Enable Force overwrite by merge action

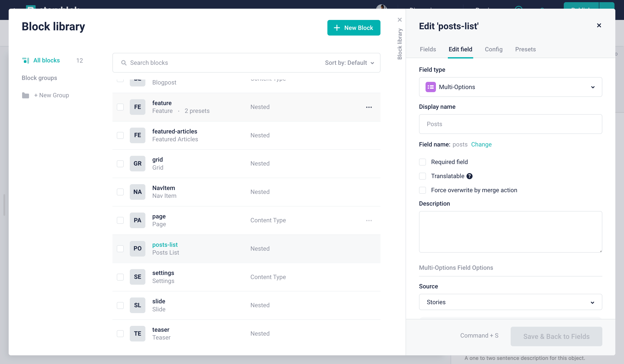(422, 190)
